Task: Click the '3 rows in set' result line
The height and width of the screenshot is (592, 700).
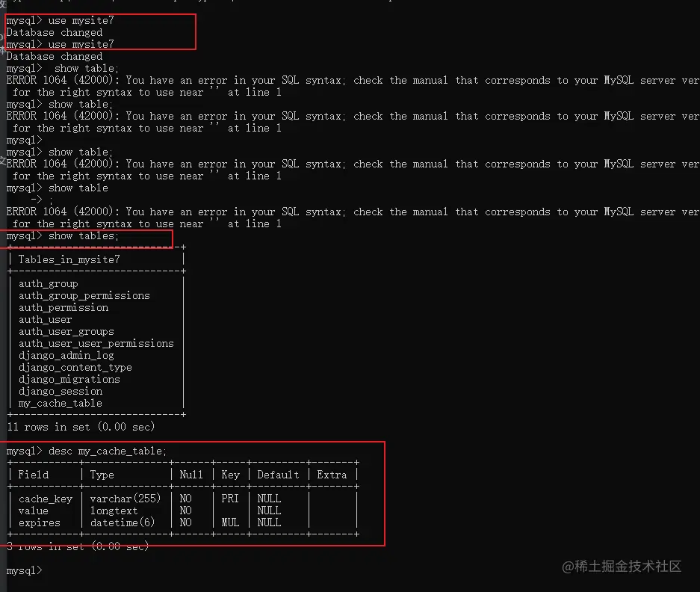Action: (x=78, y=546)
